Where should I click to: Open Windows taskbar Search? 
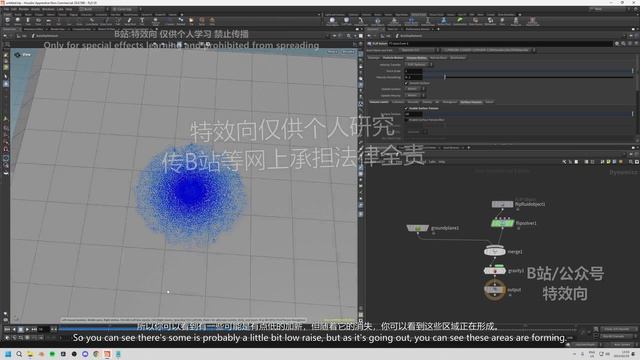click(19, 354)
